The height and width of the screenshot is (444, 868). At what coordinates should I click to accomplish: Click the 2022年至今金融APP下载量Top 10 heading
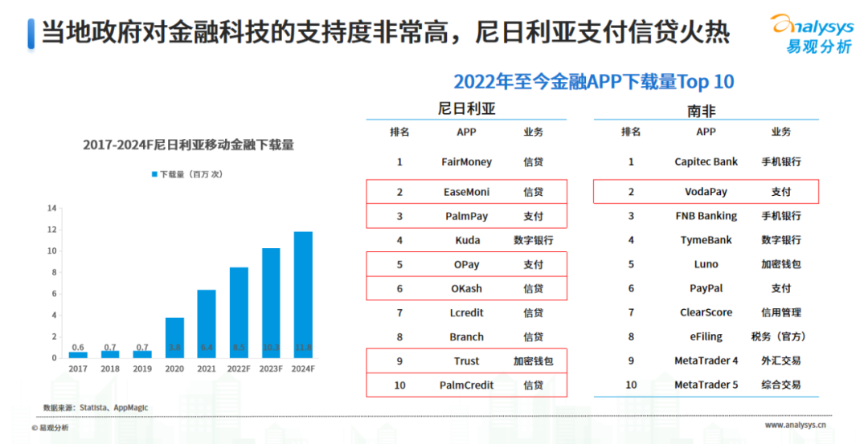tap(593, 82)
